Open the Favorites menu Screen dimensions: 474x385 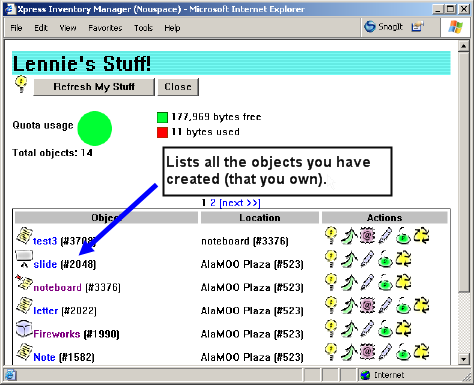105,28
